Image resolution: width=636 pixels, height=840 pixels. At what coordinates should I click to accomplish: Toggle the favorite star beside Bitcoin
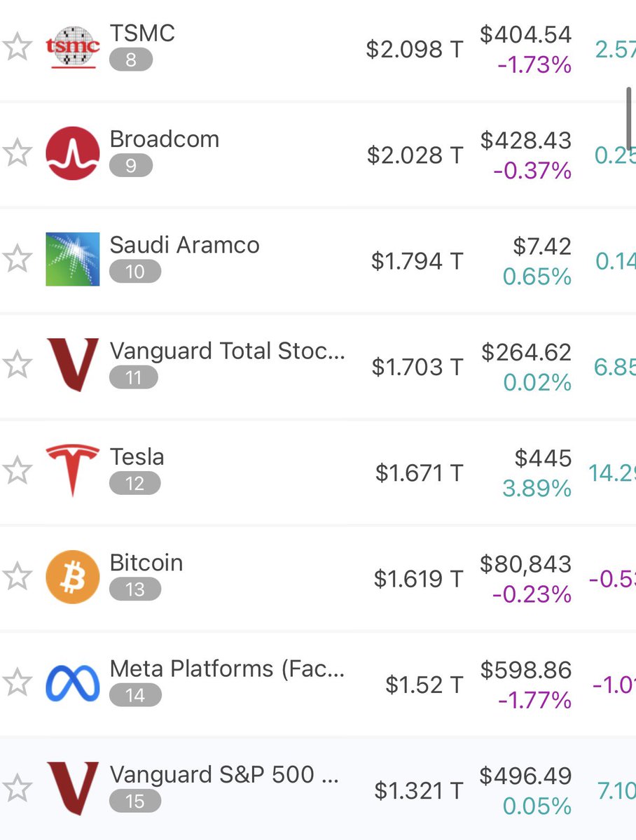17,577
